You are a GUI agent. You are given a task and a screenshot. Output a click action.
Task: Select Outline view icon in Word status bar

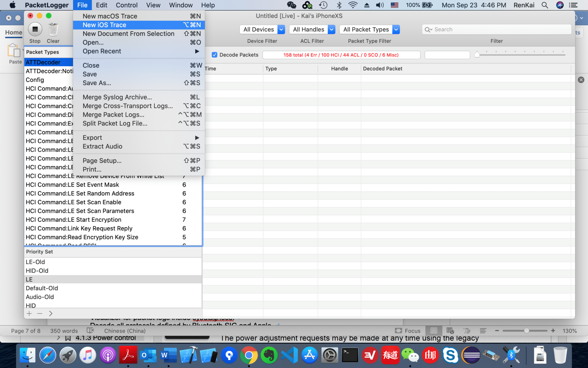click(x=467, y=331)
